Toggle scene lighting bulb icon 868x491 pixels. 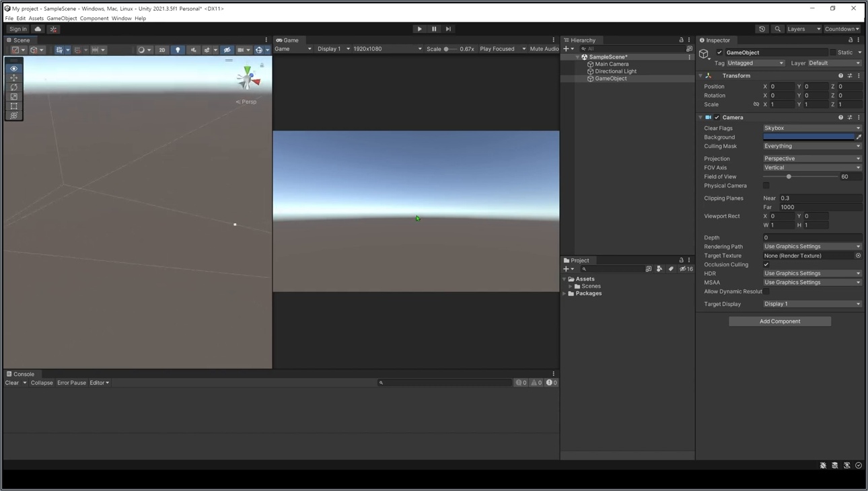tap(178, 50)
